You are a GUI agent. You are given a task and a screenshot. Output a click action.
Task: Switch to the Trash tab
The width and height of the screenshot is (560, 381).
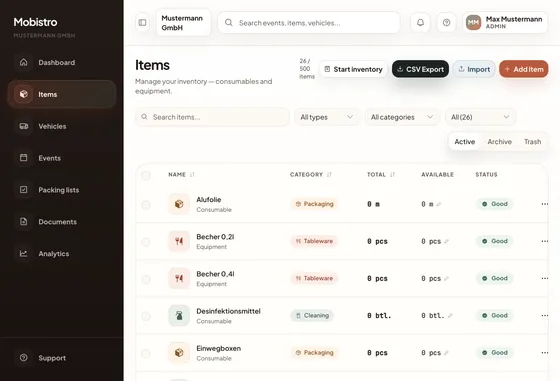(532, 142)
